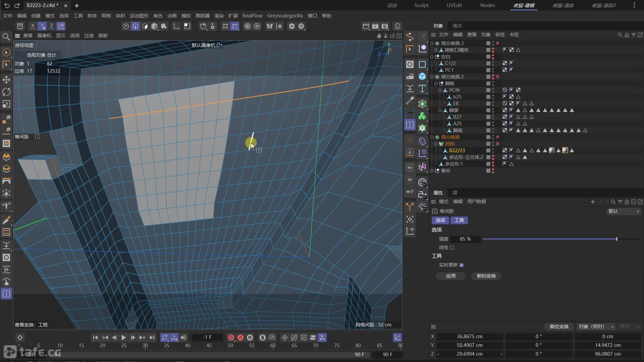Disable the 实时更新 checkbox
This screenshot has width=644, height=362.
pyautogui.click(x=462, y=265)
